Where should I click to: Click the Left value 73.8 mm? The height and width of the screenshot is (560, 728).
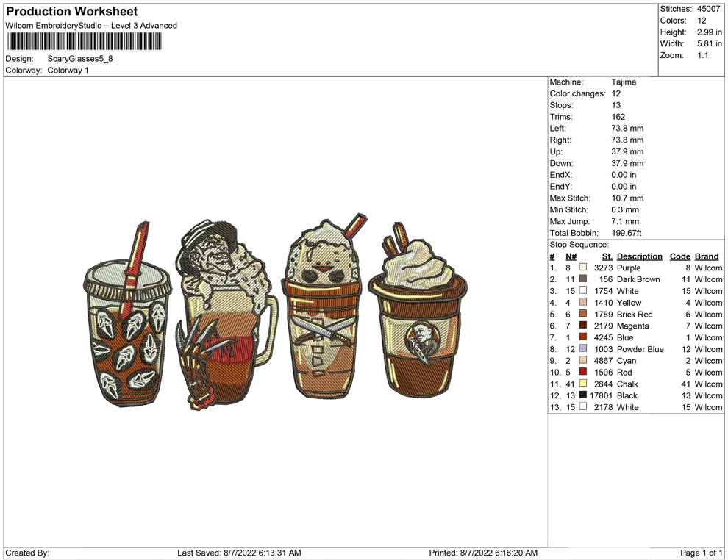pyautogui.click(x=627, y=128)
